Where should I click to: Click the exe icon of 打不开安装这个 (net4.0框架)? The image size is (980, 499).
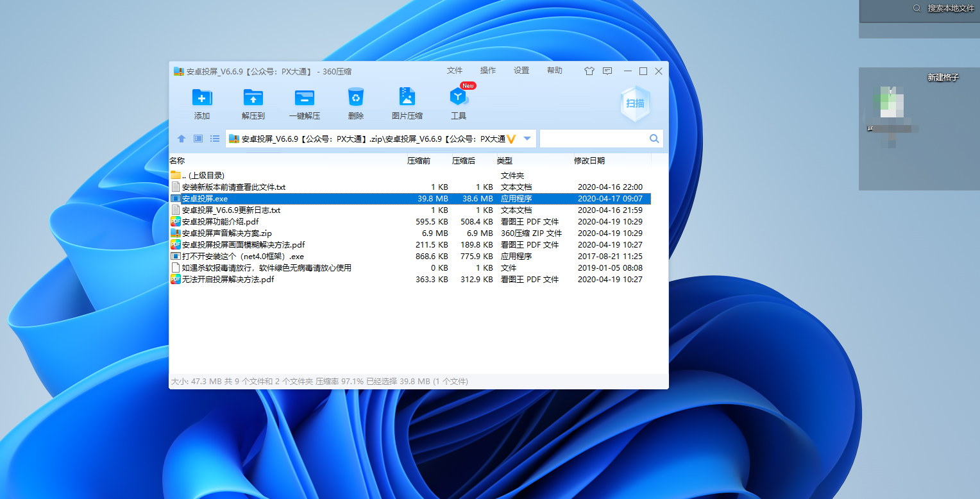(176, 256)
